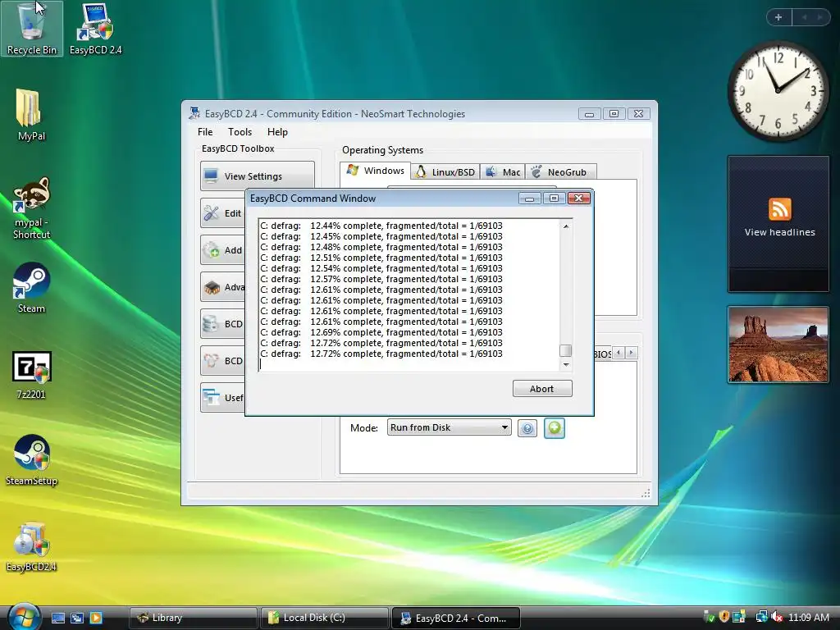
Task: Click the View headlines link in gadget
Action: [x=779, y=232]
